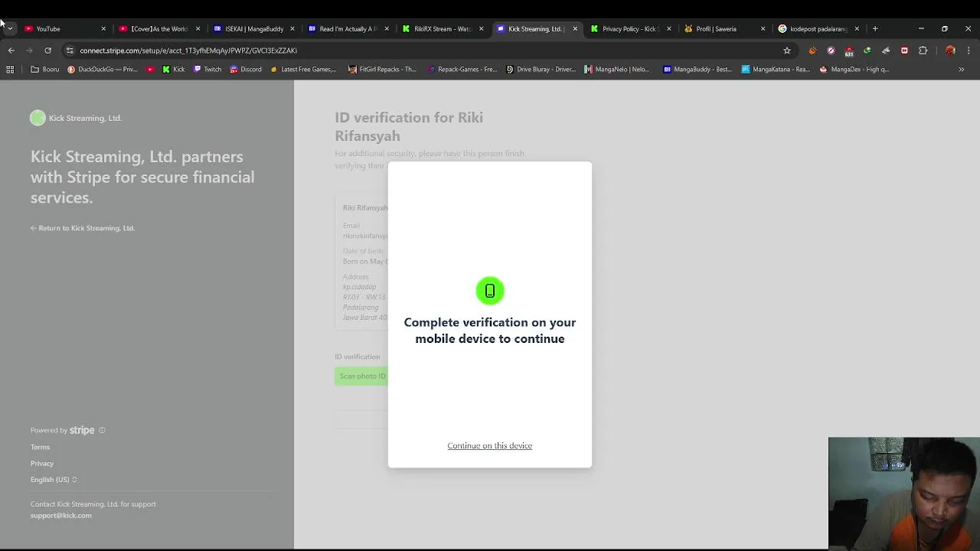Click the gray megaphone extension icon
The image size is (980, 551).
click(x=886, y=51)
